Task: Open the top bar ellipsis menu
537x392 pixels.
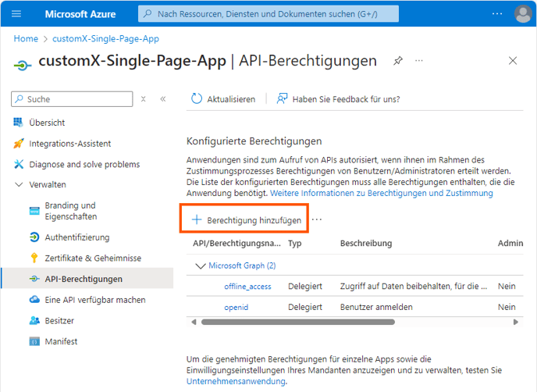Action: coord(497,14)
